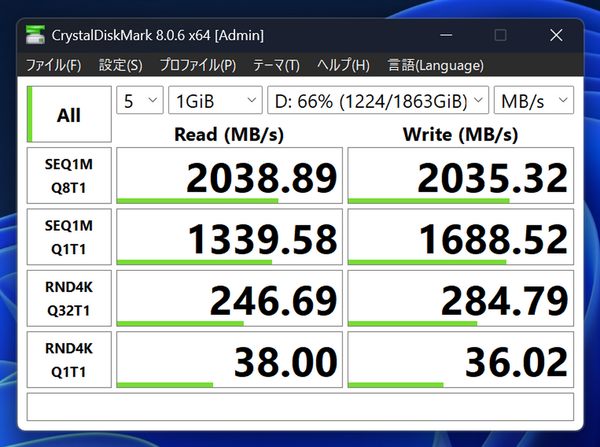Click the empty comment field at bottom

300,406
